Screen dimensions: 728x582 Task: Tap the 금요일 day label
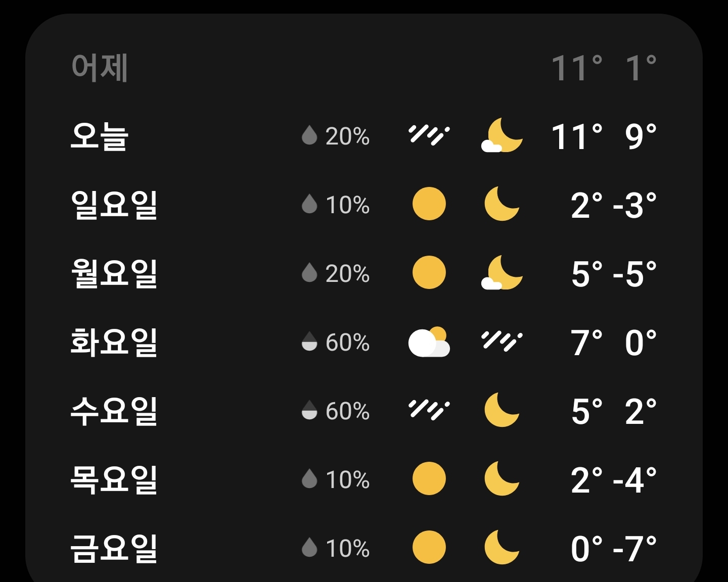tap(114, 548)
